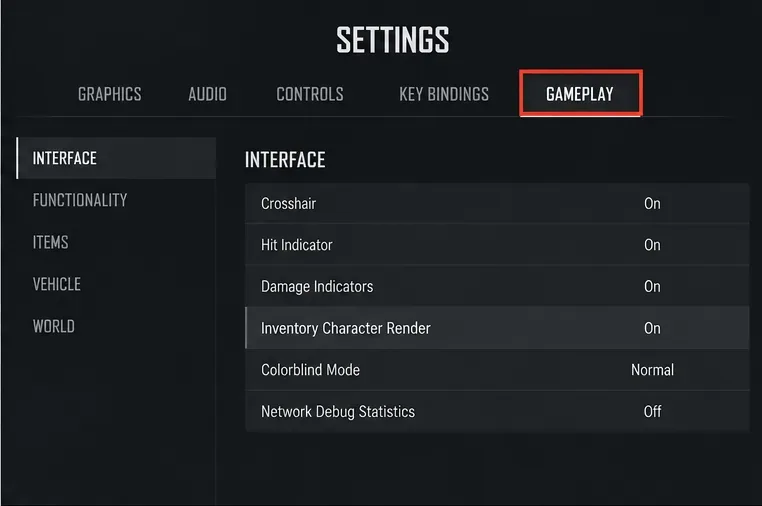Open the Functionality category
762x506 pixels.
(x=80, y=200)
